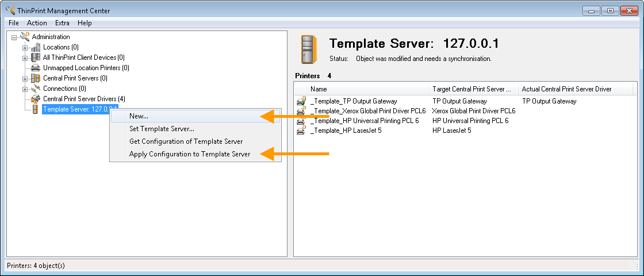
Task: Sort by Actual Central Print Server Driver column
Action: pyautogui.click(x=576, y=89)
